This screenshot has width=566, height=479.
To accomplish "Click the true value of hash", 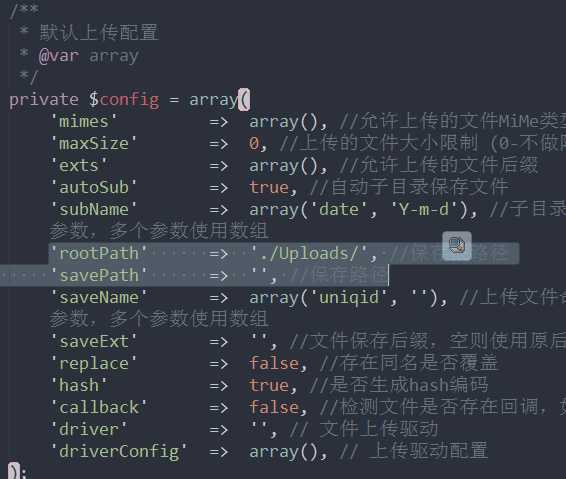I will [269, 386].
